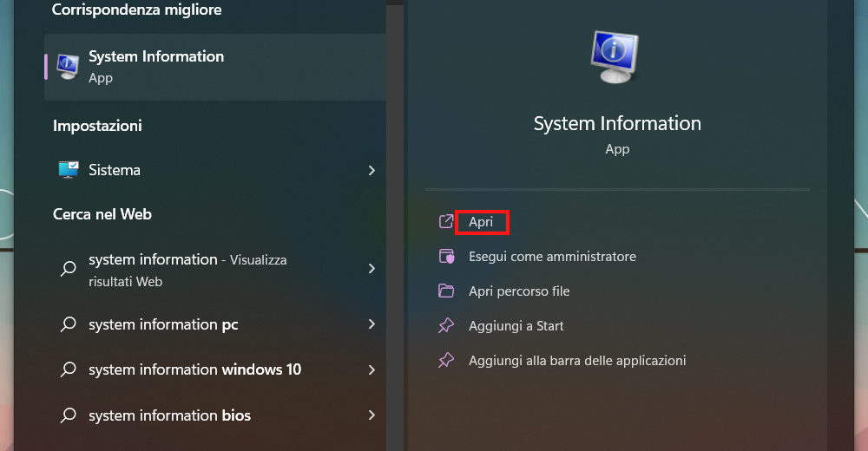The height and width of the screenshot is (451, 868).
Task: Choose Esegui come amministratore
Action: 552,257
